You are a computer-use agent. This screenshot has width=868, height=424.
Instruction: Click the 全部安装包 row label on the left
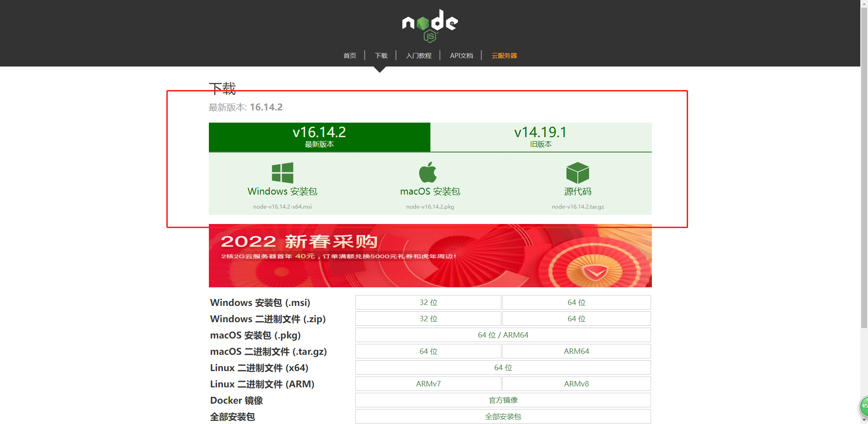232,417
